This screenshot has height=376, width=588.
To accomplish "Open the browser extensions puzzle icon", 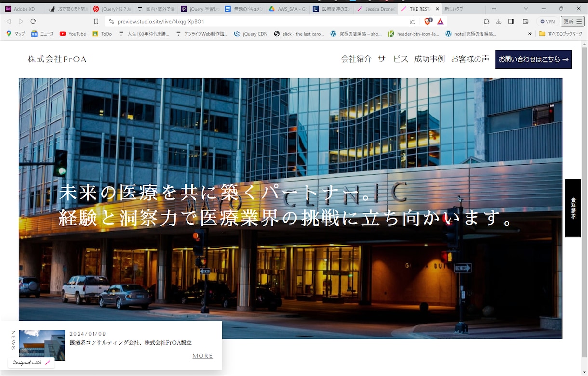I will pos(486,21).
